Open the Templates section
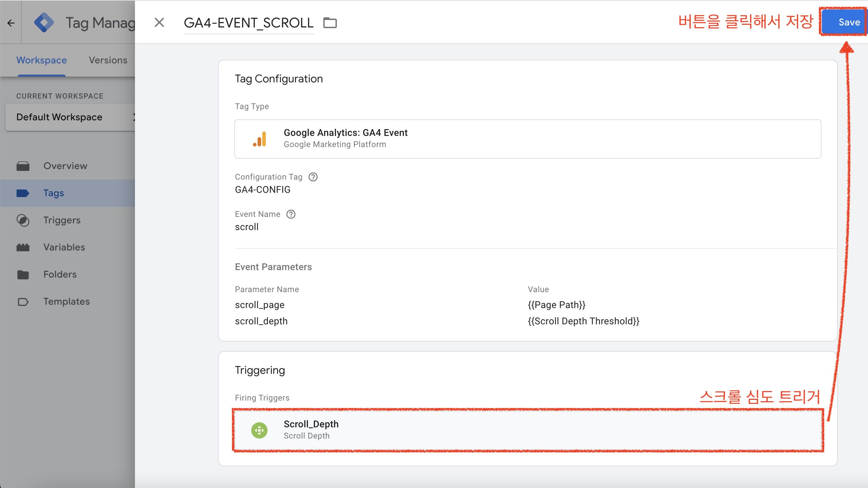This screenshot has width=868, height=488. coord(66,301)
